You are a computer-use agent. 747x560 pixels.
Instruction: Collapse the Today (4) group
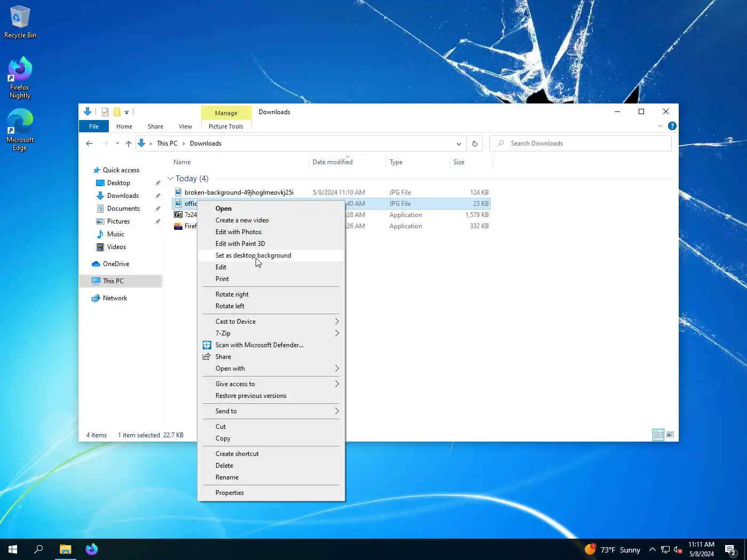click(x=170, y=179)
